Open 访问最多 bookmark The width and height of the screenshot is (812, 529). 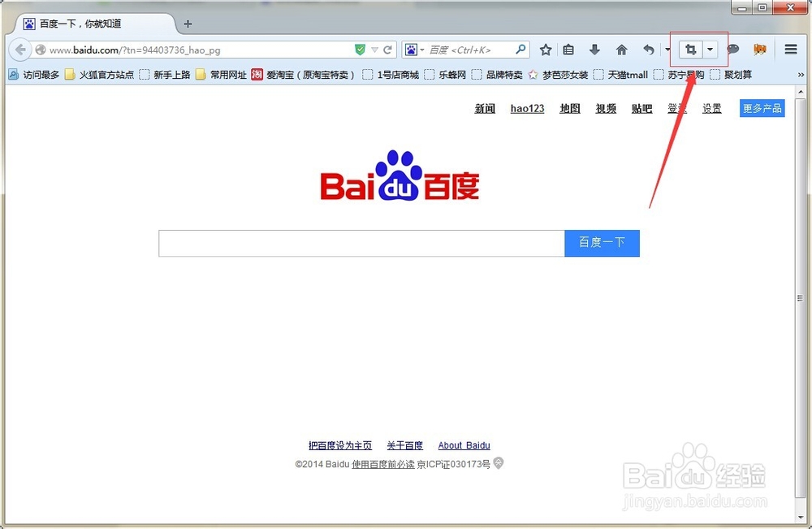point(34,75)
